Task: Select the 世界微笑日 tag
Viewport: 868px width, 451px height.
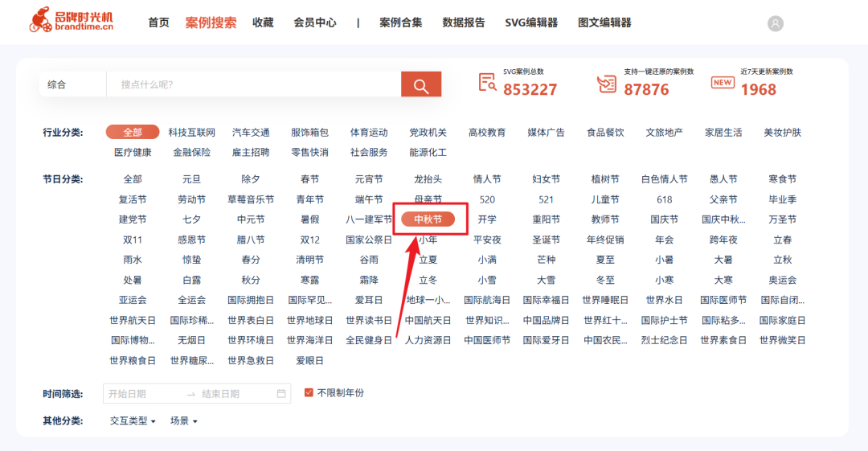Action: (782, 340)
